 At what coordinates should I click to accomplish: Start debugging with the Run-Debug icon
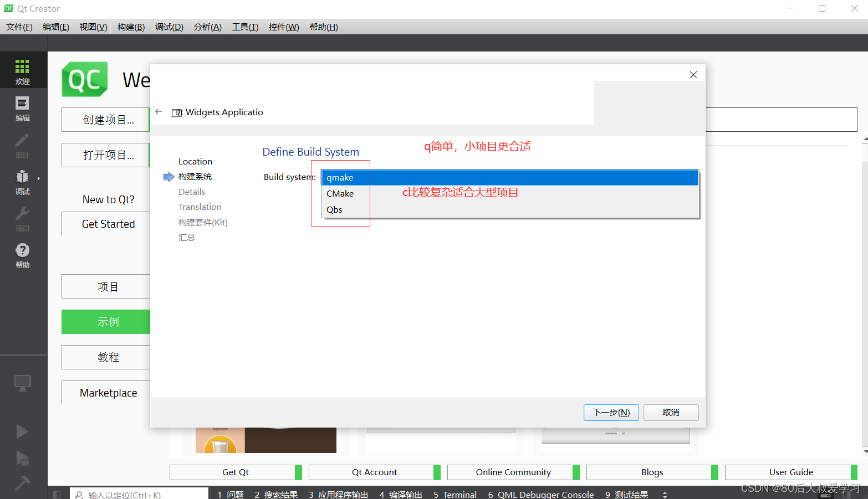(22, 458)
